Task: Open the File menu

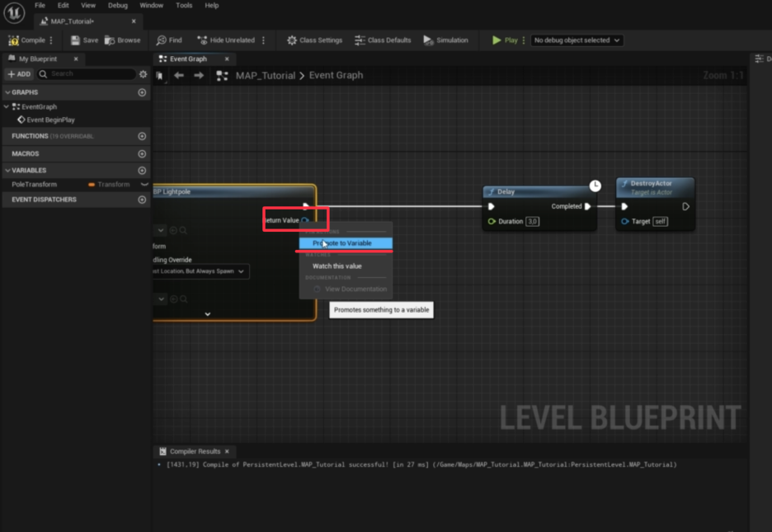Action: pos(40,6)
